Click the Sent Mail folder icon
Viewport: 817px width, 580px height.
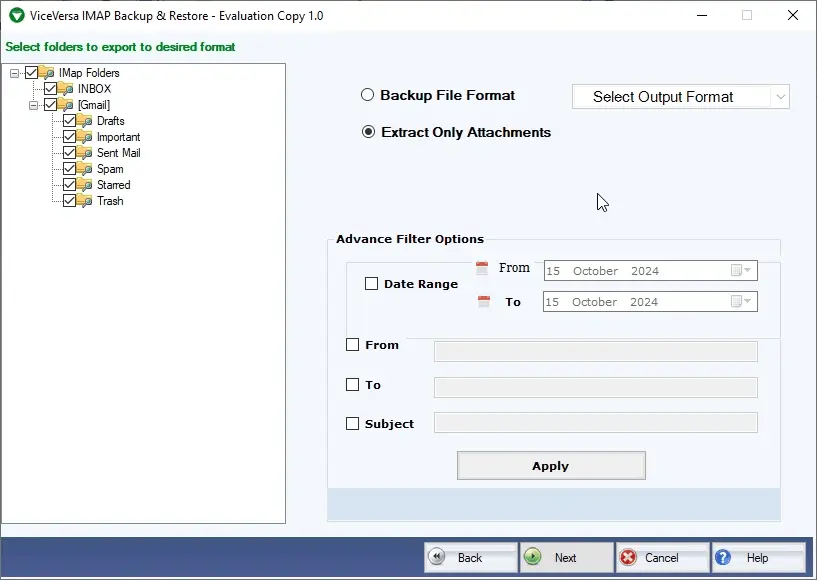[x=84, y=153]
